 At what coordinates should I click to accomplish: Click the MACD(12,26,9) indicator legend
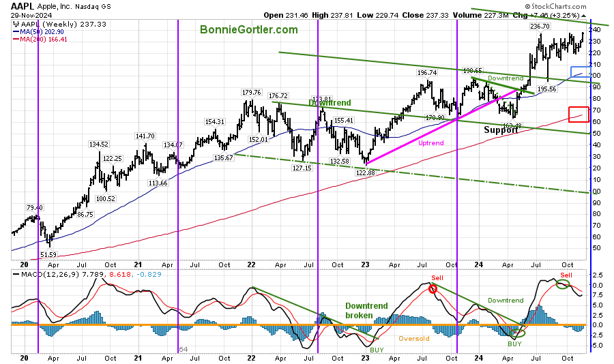pyautogui.click(x=87, y=275)
